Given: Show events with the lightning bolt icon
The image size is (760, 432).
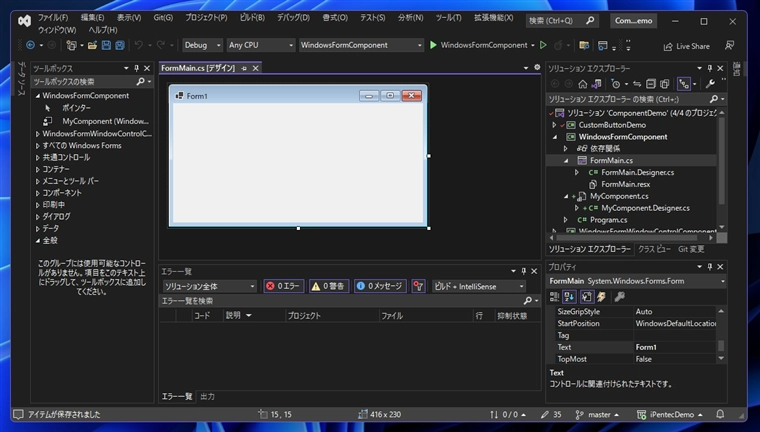Looking at the screenshot, I should (602, 297).
